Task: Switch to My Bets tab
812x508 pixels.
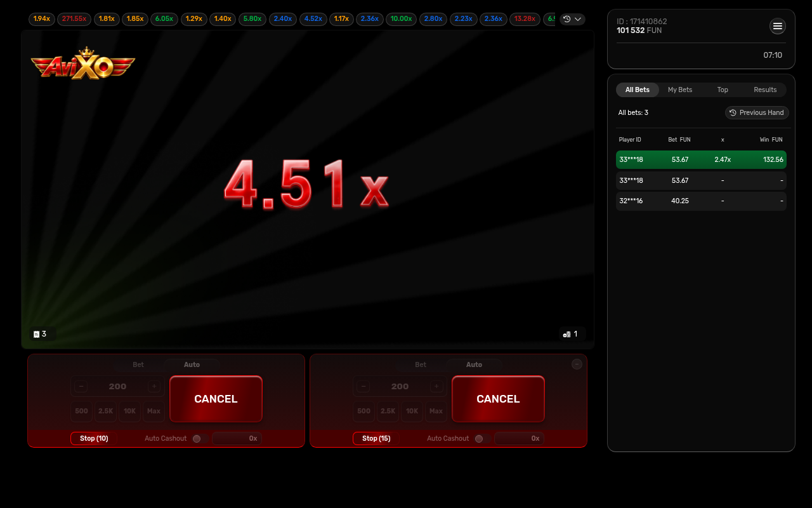Action: click(680, 90)
